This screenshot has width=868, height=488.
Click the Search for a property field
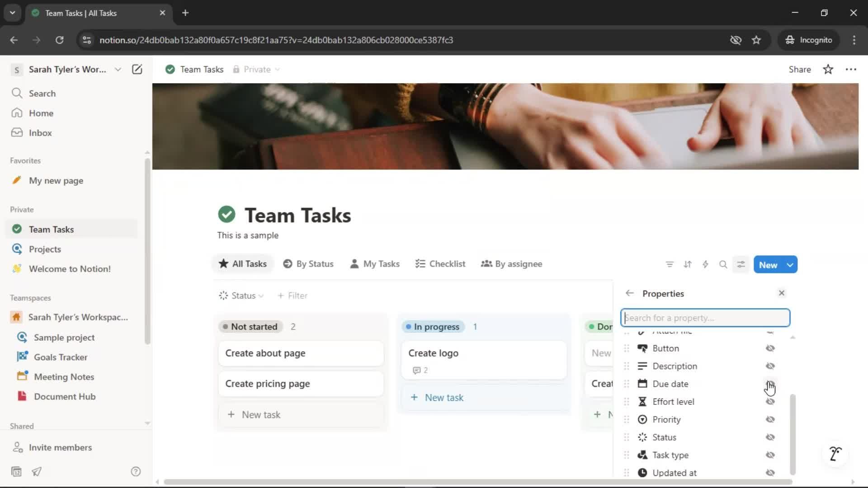pos(705,318)
